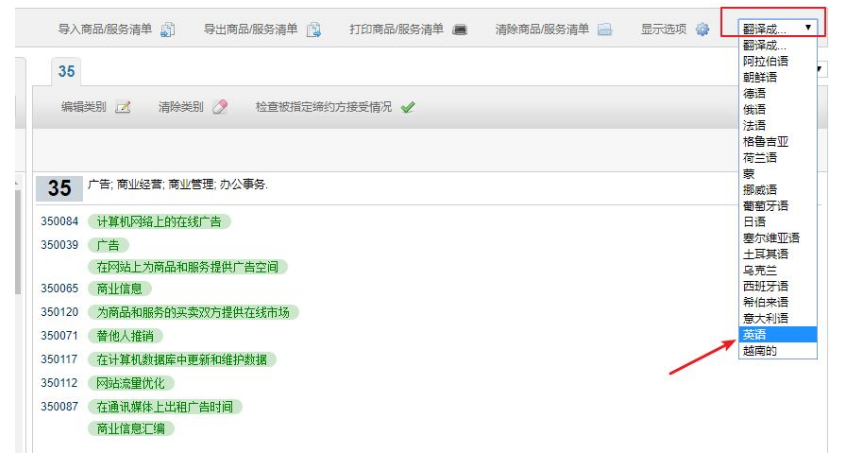
Task: Click 清除商品/服务清单 button
Action: (x=542, y=29)
